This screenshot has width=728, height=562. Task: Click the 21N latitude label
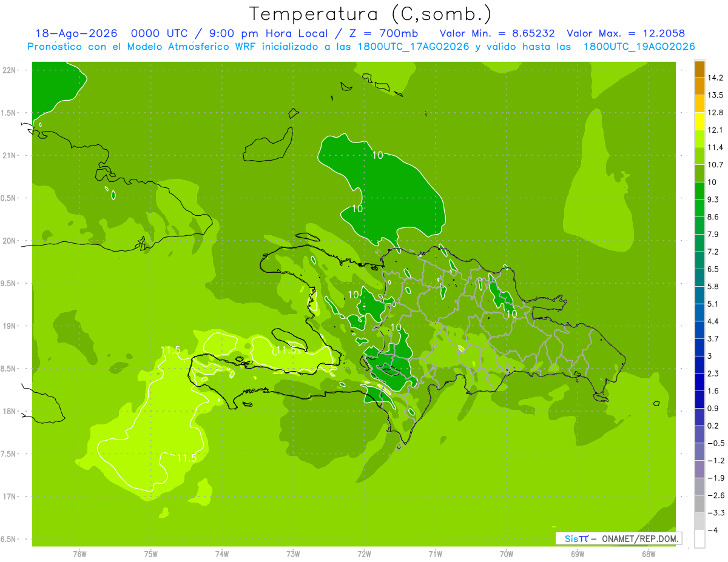tap(10, 156)
